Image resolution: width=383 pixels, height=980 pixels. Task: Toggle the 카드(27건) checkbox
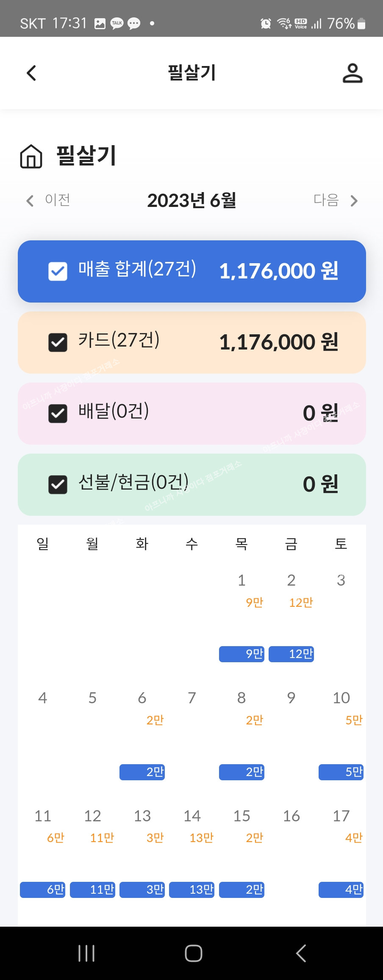(x=58, y=342)
